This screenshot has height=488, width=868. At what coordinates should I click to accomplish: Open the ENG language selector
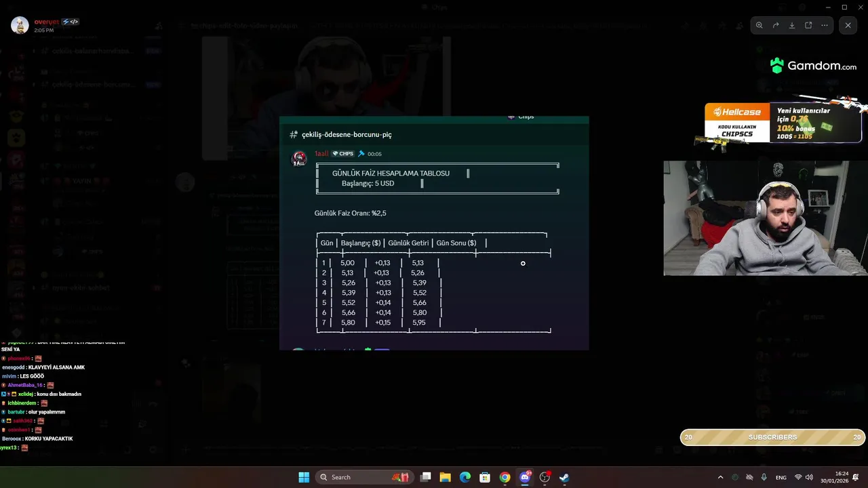coord(781,477)
